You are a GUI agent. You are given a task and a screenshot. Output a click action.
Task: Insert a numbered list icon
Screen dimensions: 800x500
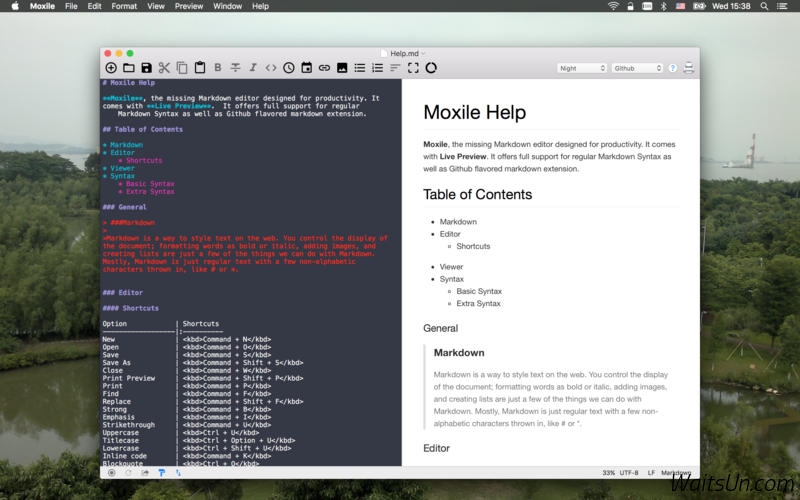[x=378, y=68]
